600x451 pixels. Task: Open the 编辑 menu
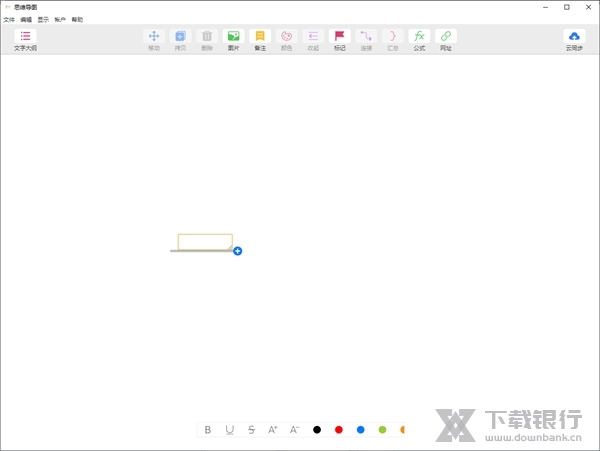26,19
